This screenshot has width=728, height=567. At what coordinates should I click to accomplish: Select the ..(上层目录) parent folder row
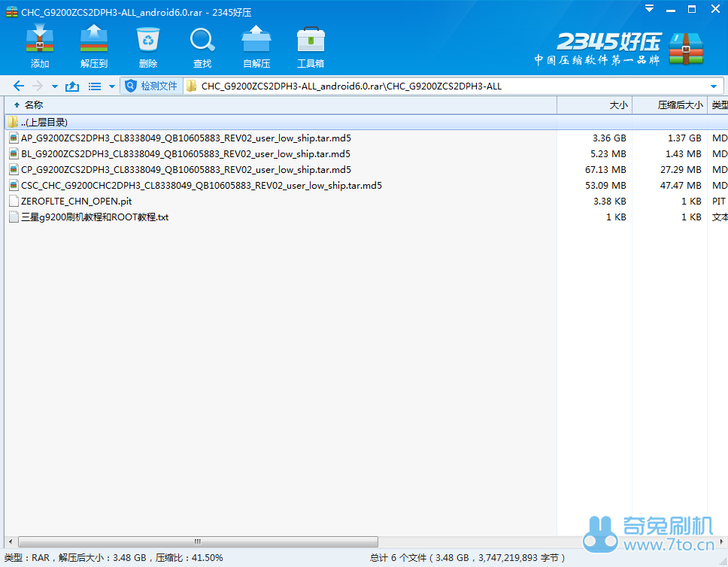pyautogui.click(x=367, y=122)
